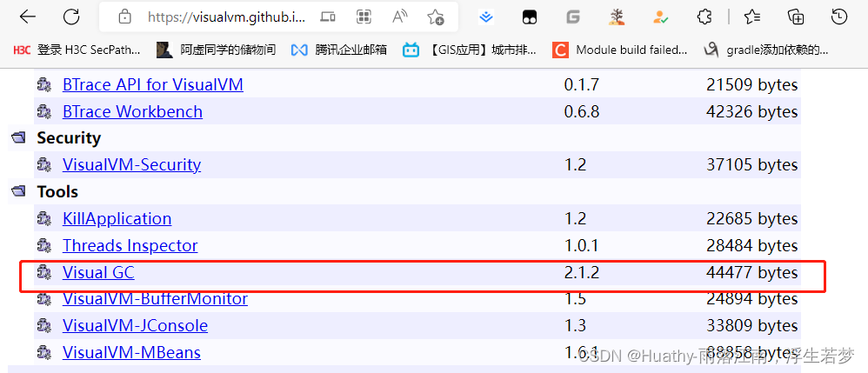The height and width of the screenshot is (373, 868).
Task: Click the plugin icon beside Visual GC
Action: 44,272
